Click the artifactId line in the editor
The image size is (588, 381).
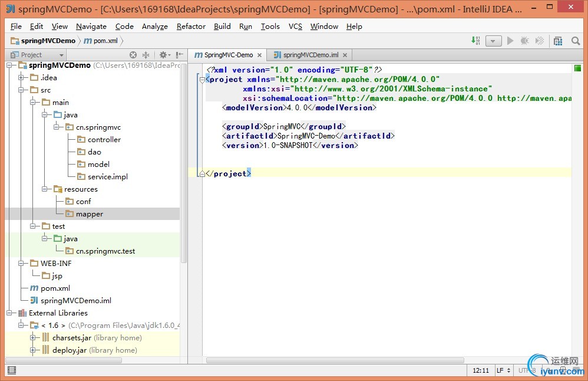click(308, 136)
